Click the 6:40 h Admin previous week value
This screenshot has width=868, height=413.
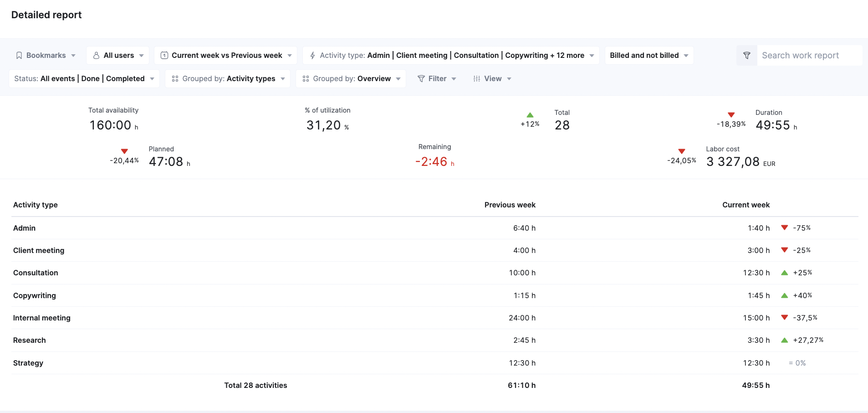click(525, 228)
